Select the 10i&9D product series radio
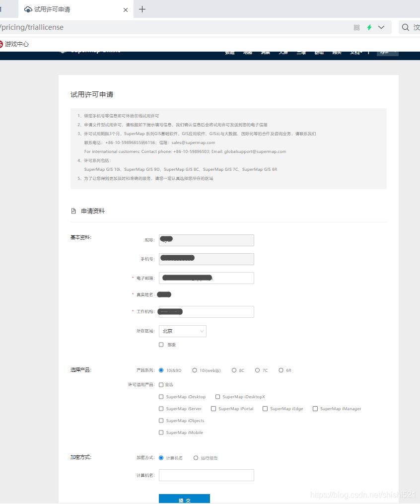420x504 pixels. (x=161, y=370)
